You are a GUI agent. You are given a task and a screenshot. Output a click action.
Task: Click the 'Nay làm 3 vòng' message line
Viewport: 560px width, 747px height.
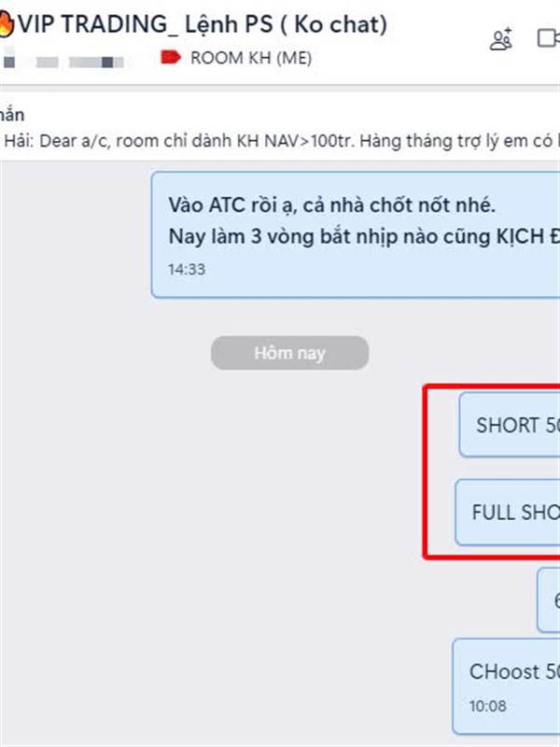pyautogui.click(x=364, y=237)
